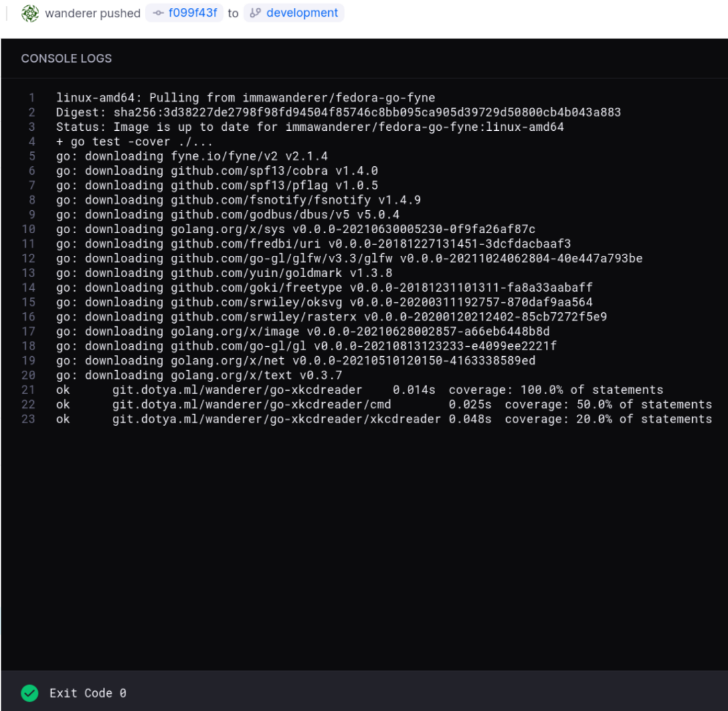Click the fyne.io/fyne/v2 download line
This screenshot has width=728, height=711.
[191, 156]
